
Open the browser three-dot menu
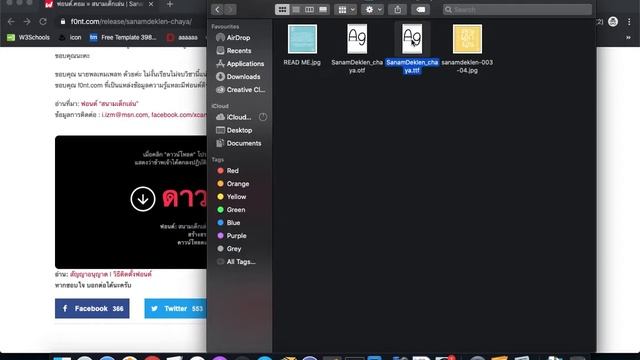pyautogui.click(x=629, y=22)
